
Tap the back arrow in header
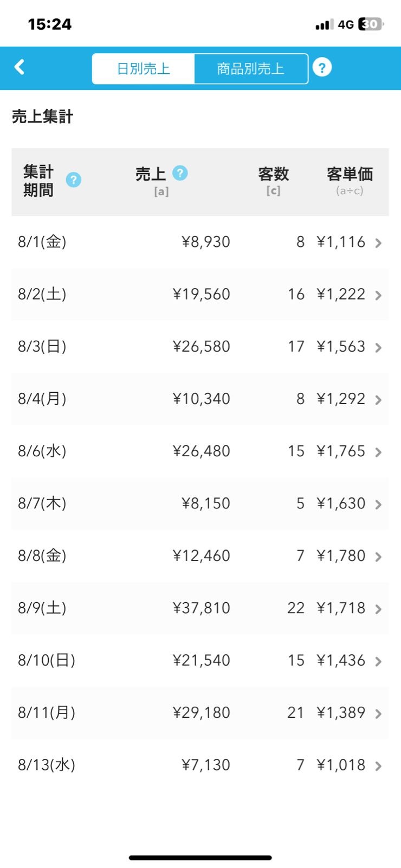tap(20, 67)
